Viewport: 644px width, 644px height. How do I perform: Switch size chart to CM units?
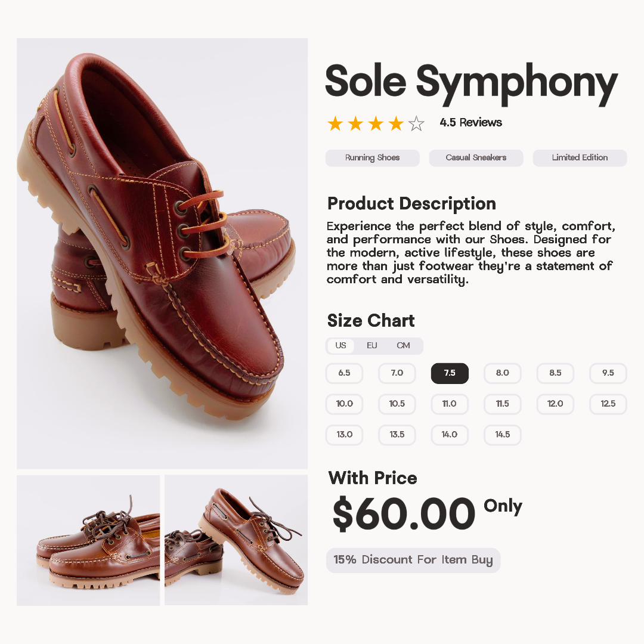coord(403,346)
